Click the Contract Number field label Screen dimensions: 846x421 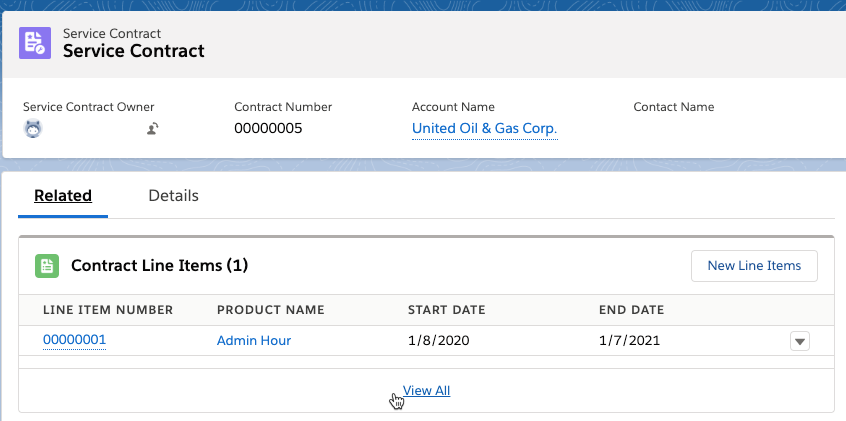283,107
